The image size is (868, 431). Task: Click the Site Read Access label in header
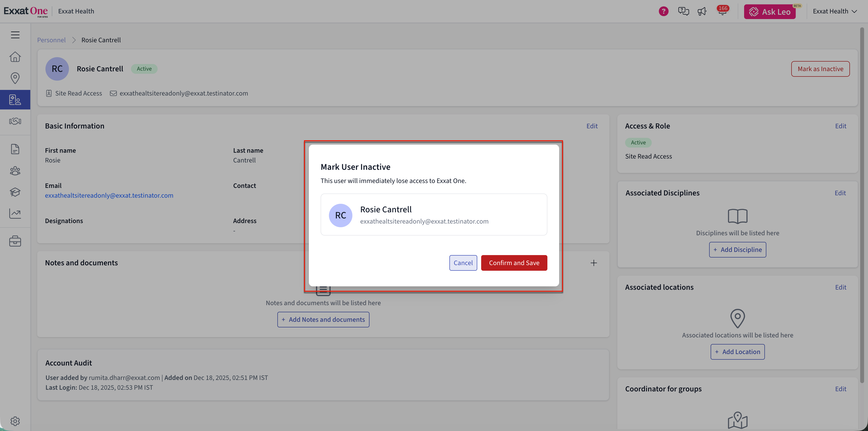[78, 93]
